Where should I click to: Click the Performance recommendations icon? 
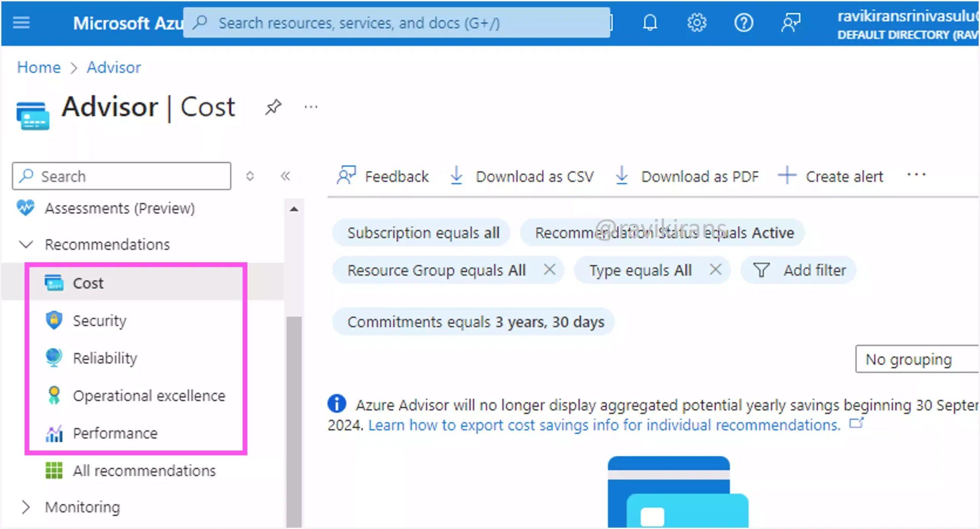tap(54, 433)
